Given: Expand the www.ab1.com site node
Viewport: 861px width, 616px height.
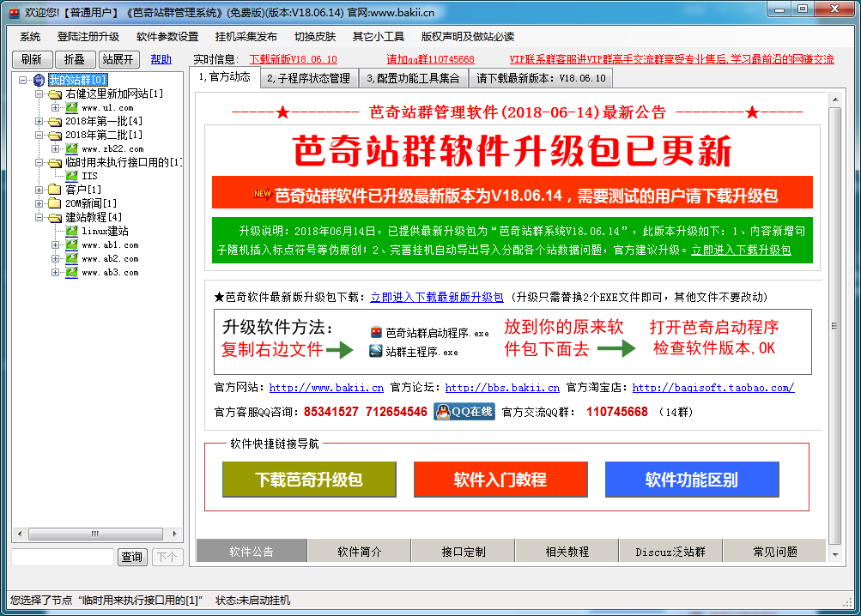Looking at the screenshot, I should [56, 245].
